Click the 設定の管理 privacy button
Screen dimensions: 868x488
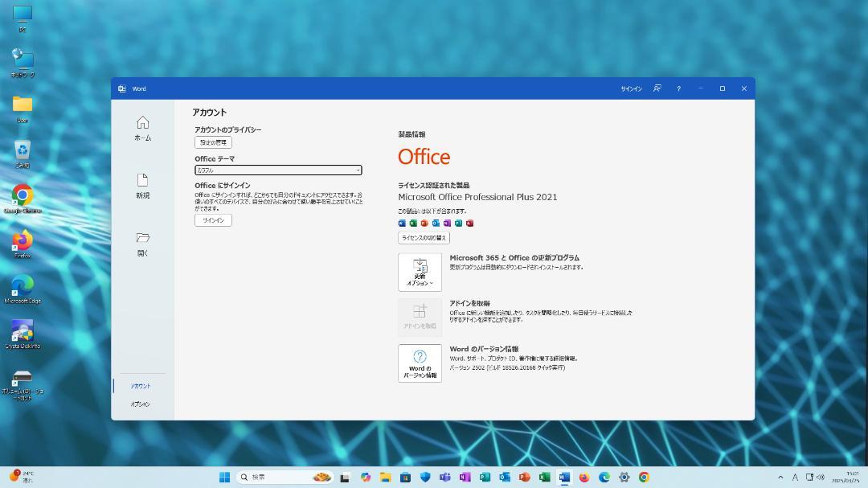213,142
